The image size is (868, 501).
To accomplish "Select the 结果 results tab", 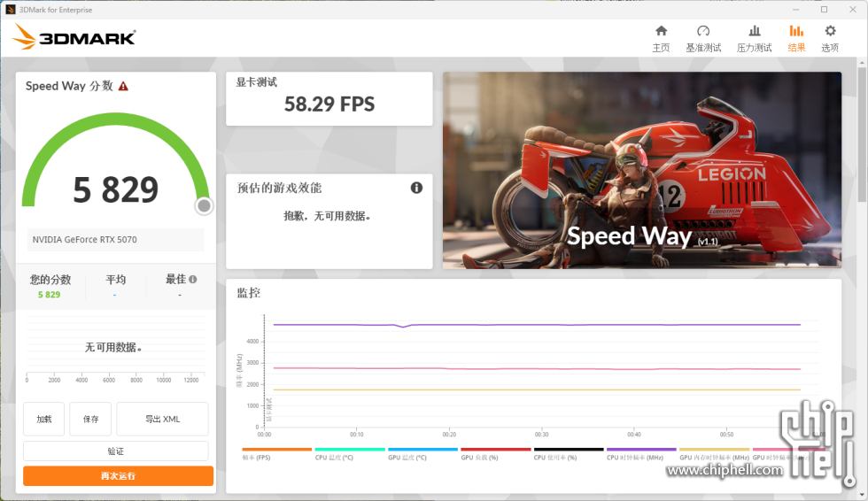I will 796,39.
